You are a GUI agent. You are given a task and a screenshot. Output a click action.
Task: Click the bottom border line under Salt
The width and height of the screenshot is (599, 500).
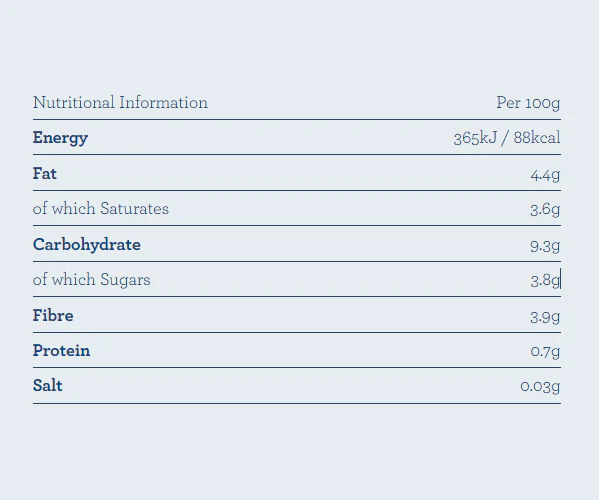click(x=297, y=403)
